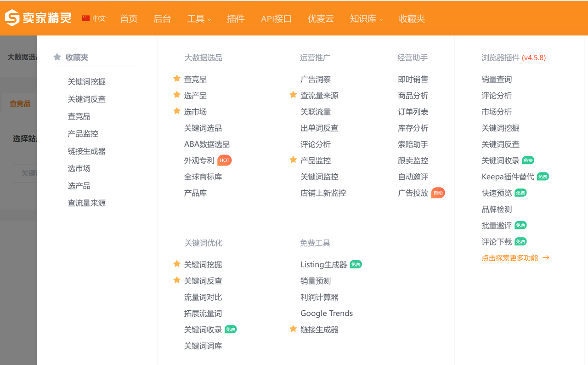Open 产品监控 in the 收藏夹 sidebar

(x=83, y=134)
